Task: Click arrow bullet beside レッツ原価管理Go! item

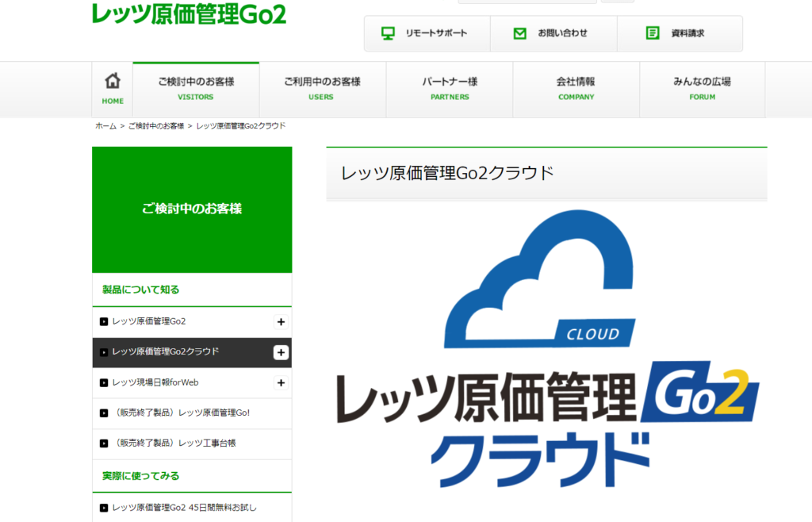Action: (104, 413)
